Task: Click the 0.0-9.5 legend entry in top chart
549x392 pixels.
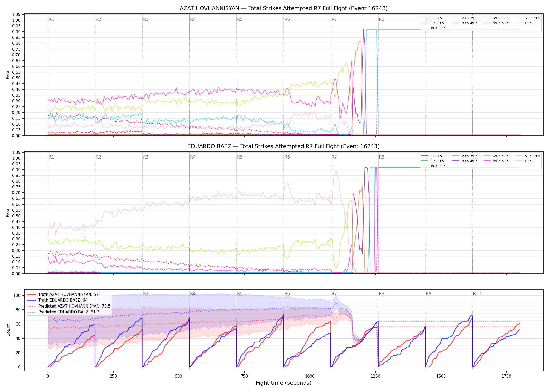Action: click(432, 18)
